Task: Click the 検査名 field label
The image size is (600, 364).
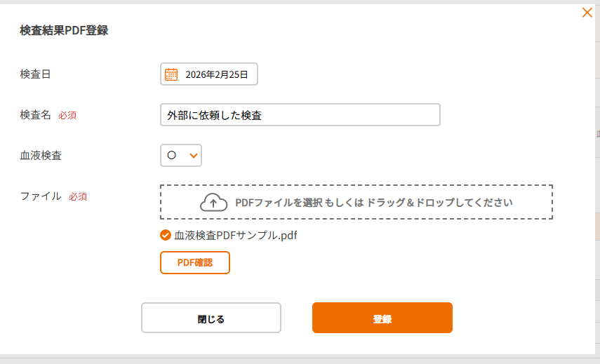Action: click(x=35, y=115)
